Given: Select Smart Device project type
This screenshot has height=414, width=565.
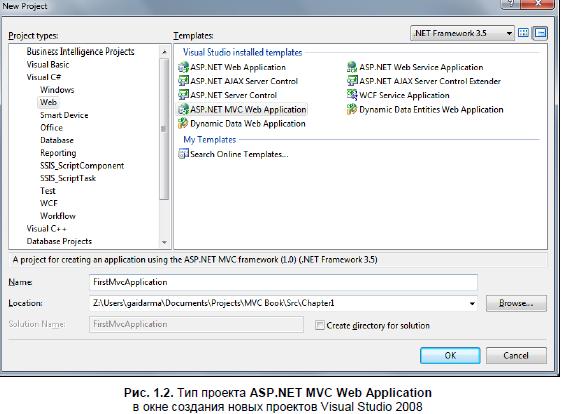Looking at the screenshot, I should click(64, 115).
